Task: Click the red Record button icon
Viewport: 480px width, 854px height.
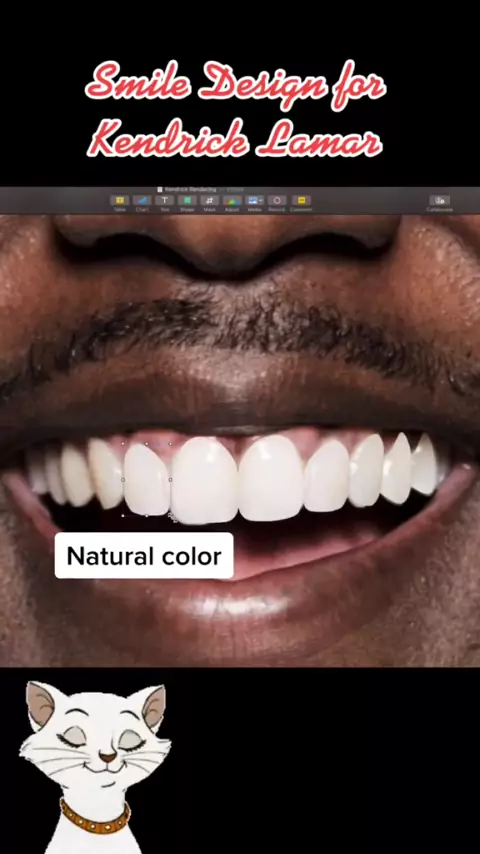Action: click(277, 200)
